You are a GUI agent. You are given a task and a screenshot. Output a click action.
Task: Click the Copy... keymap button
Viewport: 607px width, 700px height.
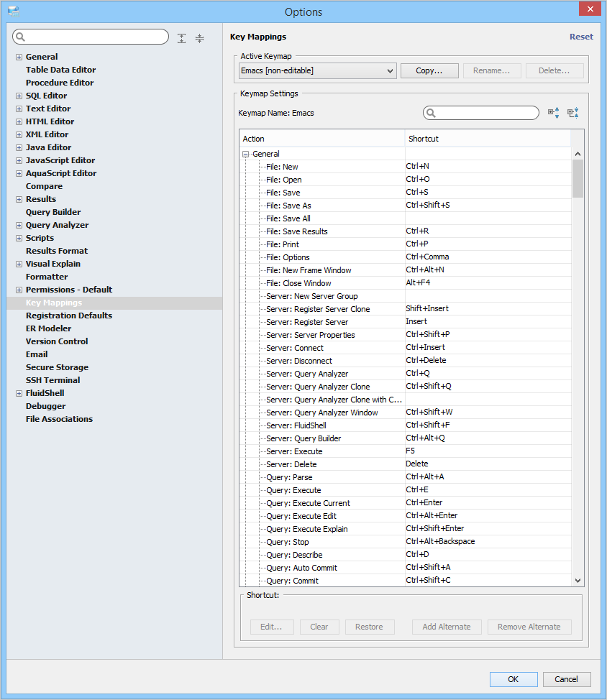(429, 70)
